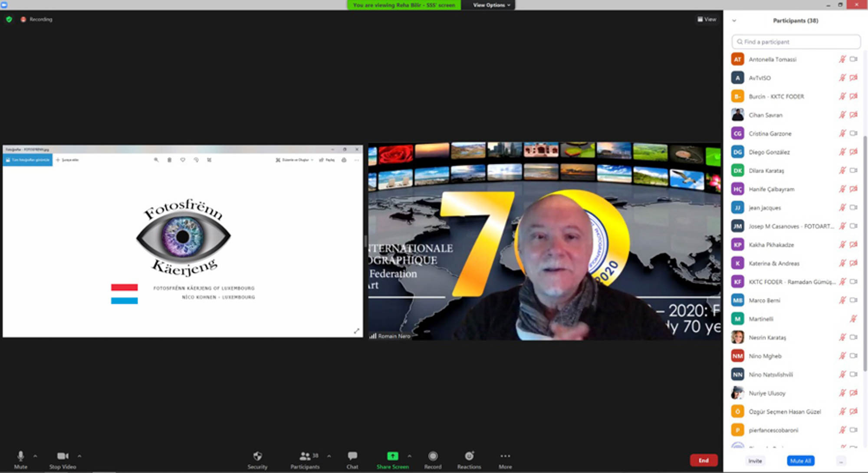
Task: Mute the microphone
Action: point(20,456)
